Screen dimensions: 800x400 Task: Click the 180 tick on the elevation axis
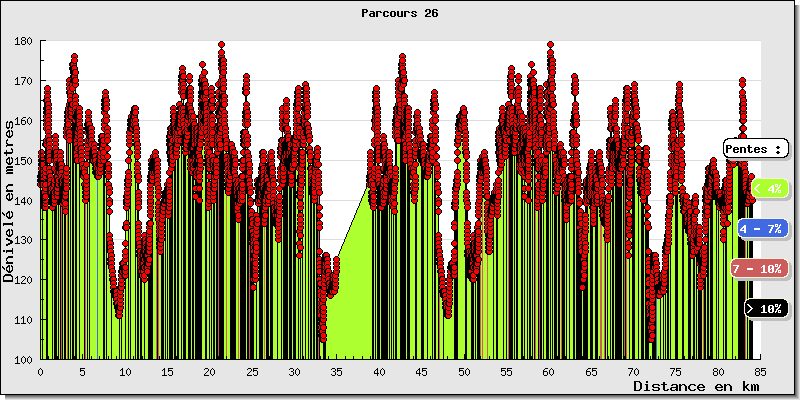click(x=23, y=41)
